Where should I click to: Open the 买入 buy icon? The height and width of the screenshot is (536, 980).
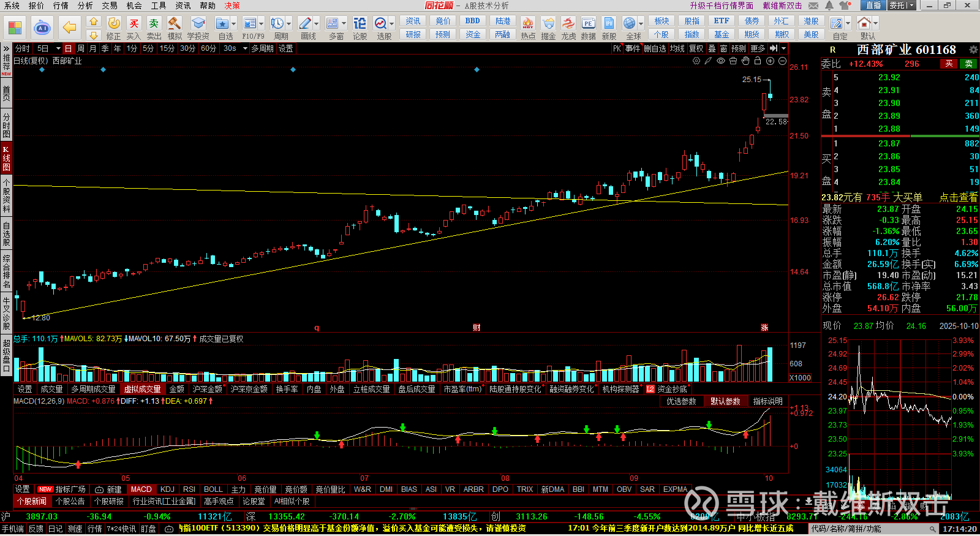pyautogui.click(x=134, y=28)
